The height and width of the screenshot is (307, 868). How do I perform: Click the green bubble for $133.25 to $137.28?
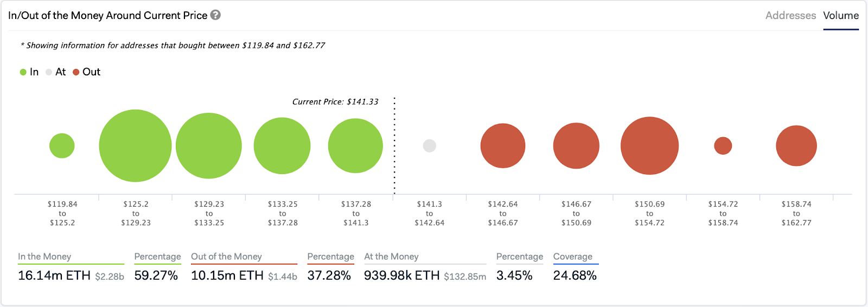pos(282,146)
